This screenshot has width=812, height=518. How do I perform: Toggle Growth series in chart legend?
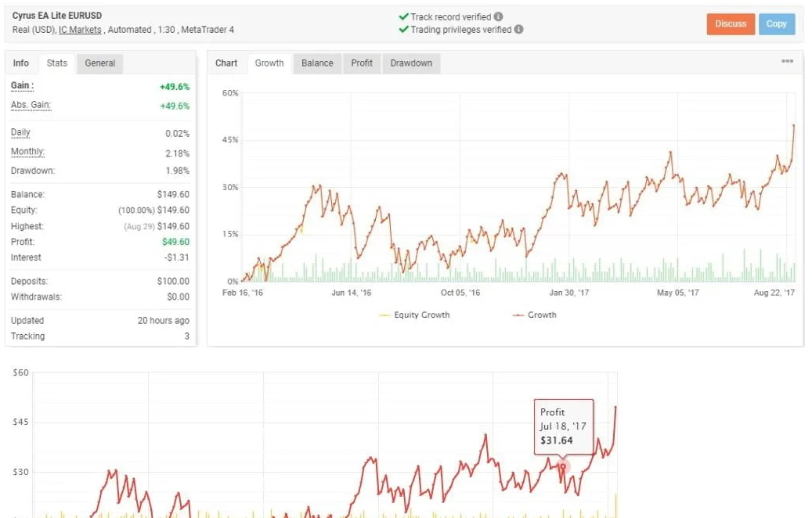coord(534,315)
